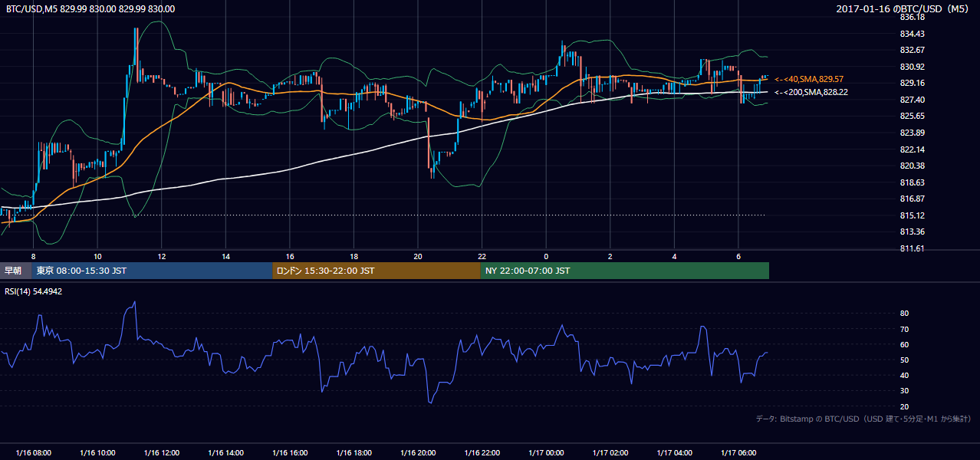Image resolution: width=980 pixels, height=460 pixels.
Task: Click the 1/16 22:00 time axis label
Action: [x=482, y=452]
